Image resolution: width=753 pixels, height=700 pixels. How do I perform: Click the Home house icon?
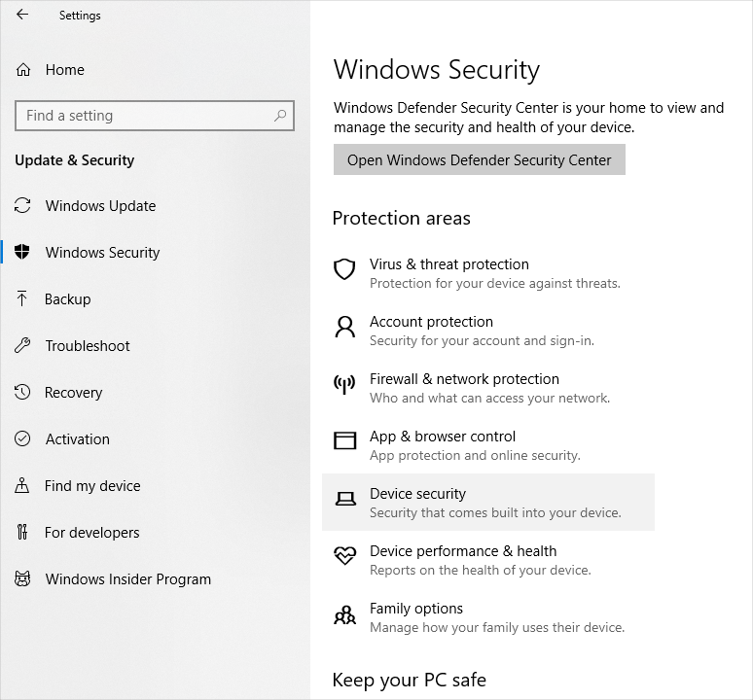pos(23,70)
